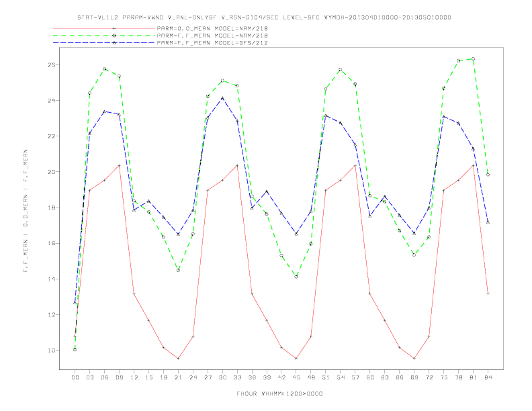Click the x-axis tick label 72
The height and width of the screenshot is (411, 532).
click(429, 377)
